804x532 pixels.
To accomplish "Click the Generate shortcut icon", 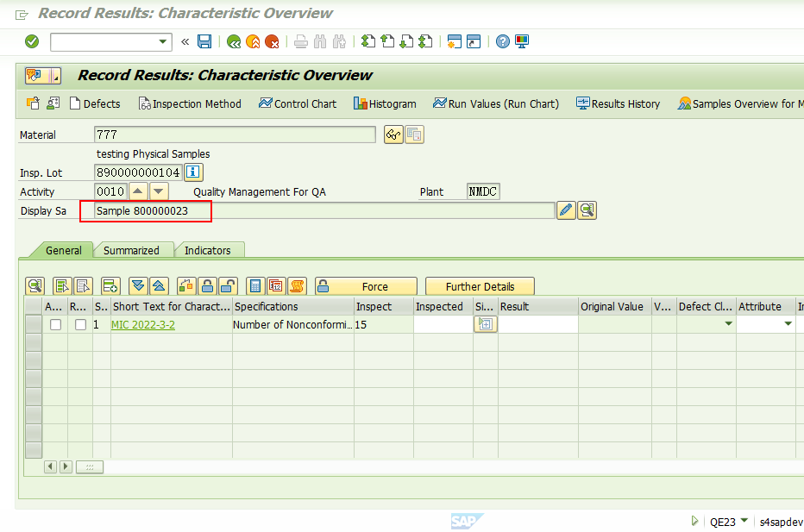I will 474,41.
